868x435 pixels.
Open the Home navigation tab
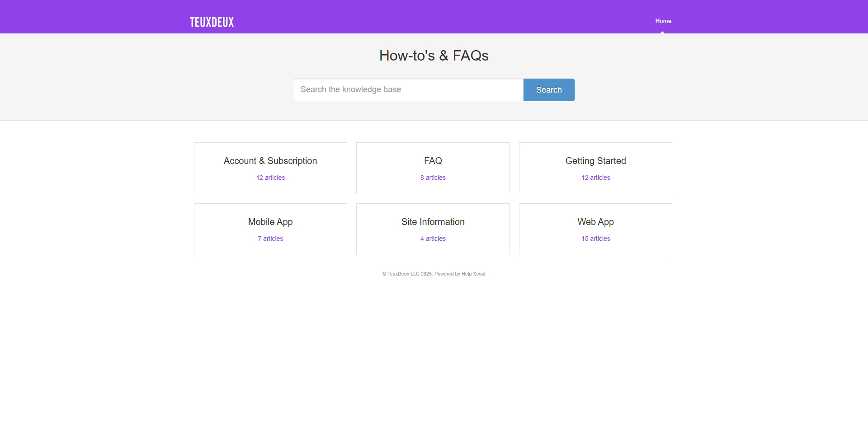coord(663,21)
